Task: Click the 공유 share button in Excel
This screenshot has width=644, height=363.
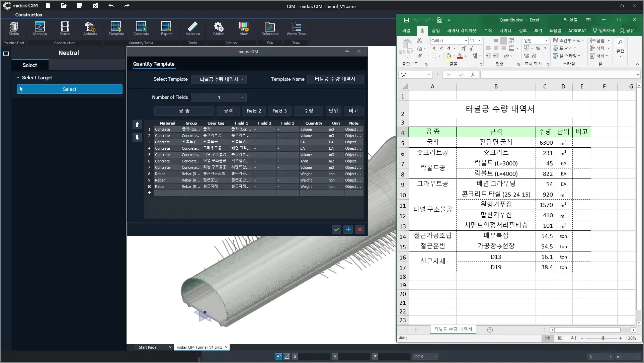Action: 627,30
